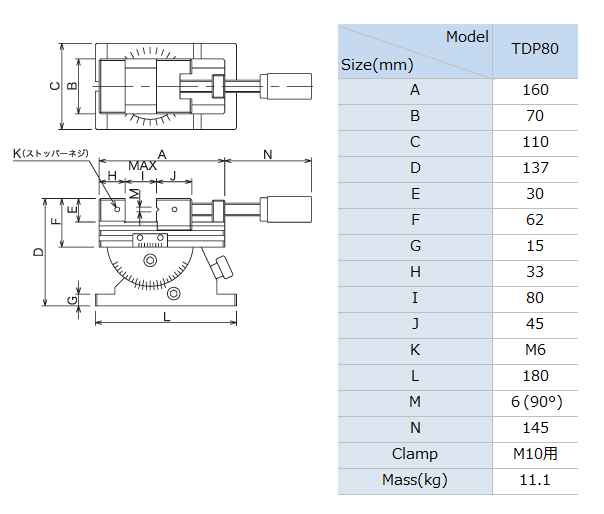Select the value 15 for dimension G
The height and width of the screenshot is (514, 604).
pyautogui.click(x=535, y=246)
